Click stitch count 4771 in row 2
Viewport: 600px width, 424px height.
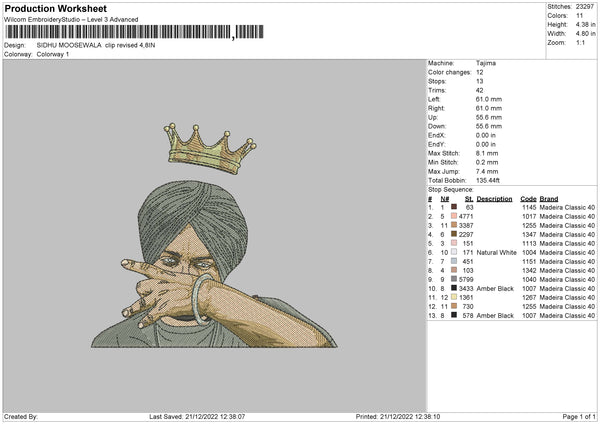(x=466, y=216)
